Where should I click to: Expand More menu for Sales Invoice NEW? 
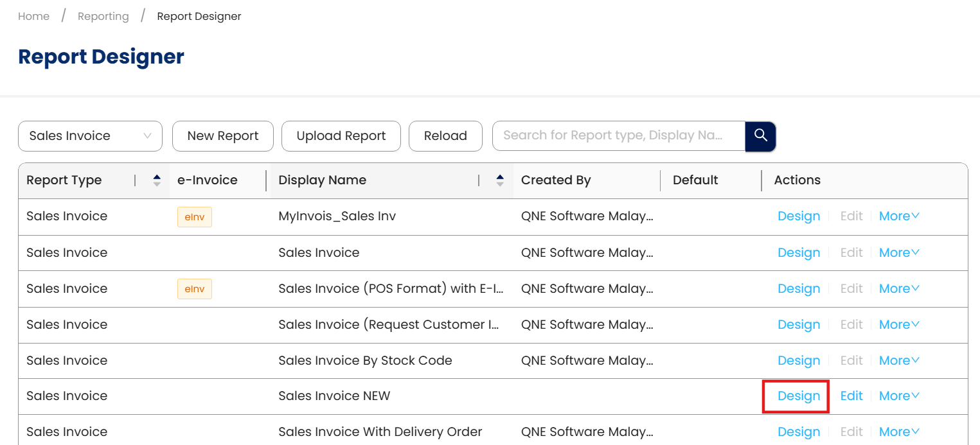click(x=899, y=396)
